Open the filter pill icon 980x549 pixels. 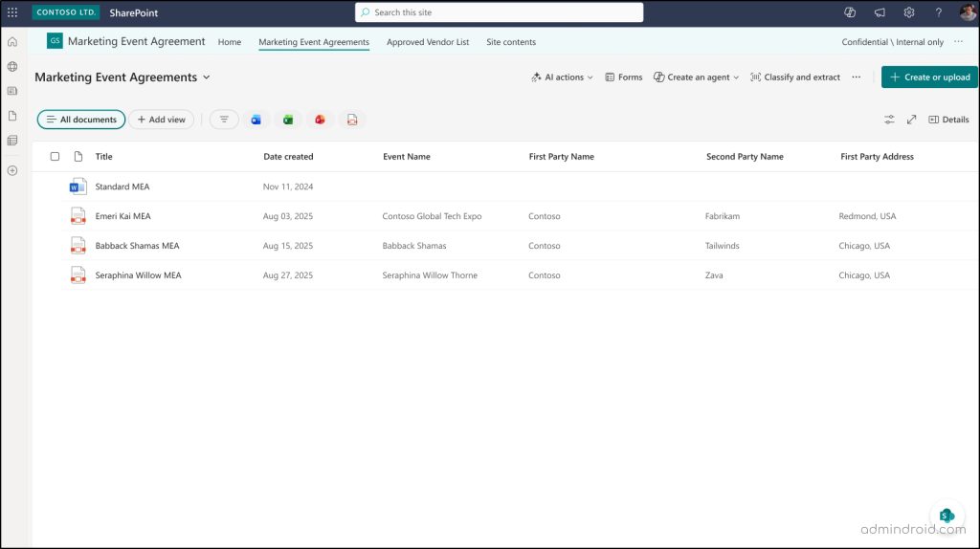pos(224,120)
